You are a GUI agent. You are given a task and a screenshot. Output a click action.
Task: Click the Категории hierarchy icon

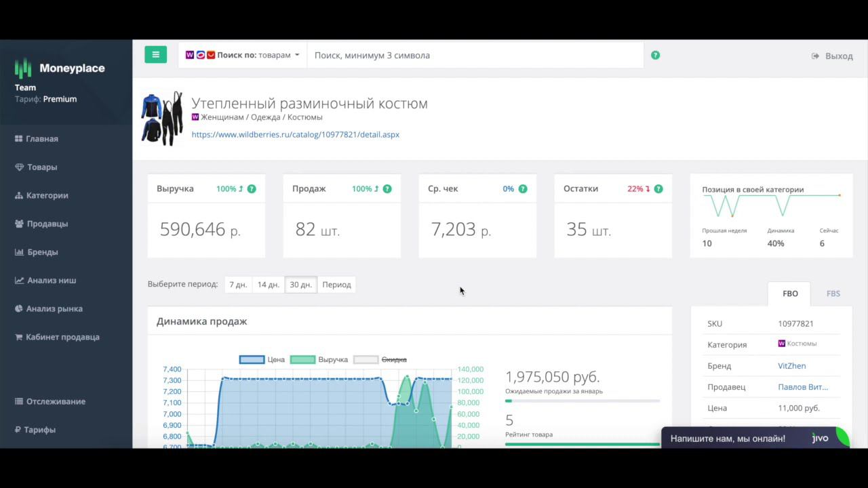coord(19,195)
